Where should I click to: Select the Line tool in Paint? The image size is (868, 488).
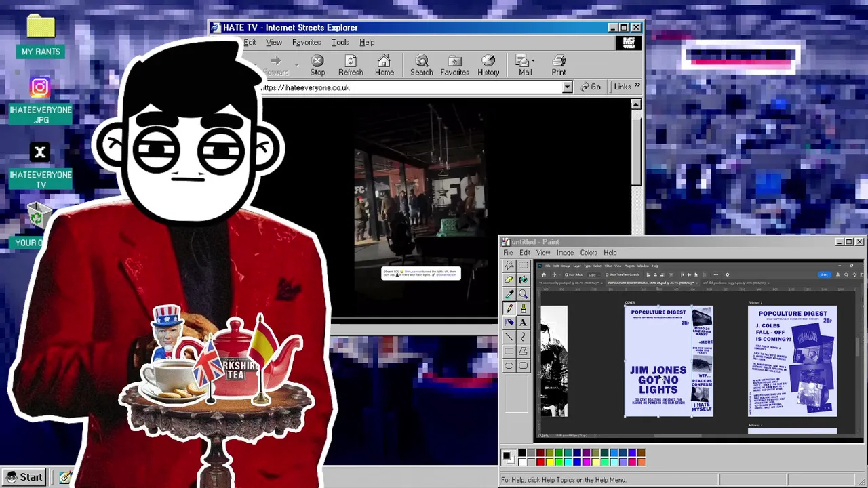click(x=509, y=336)
